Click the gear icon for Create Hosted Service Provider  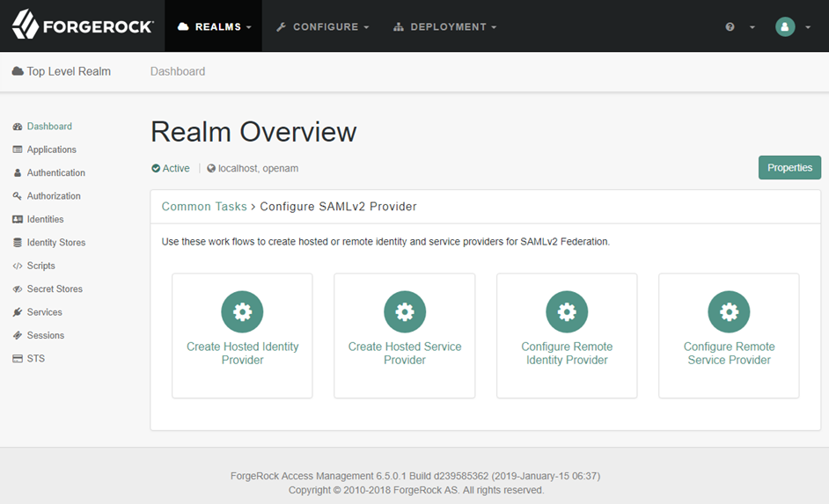point(405,311)
